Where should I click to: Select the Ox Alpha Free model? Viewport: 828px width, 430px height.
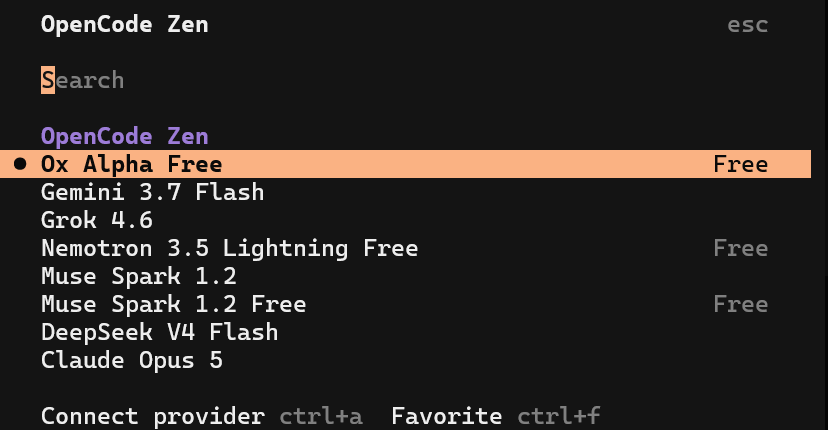tap(405, 164)
